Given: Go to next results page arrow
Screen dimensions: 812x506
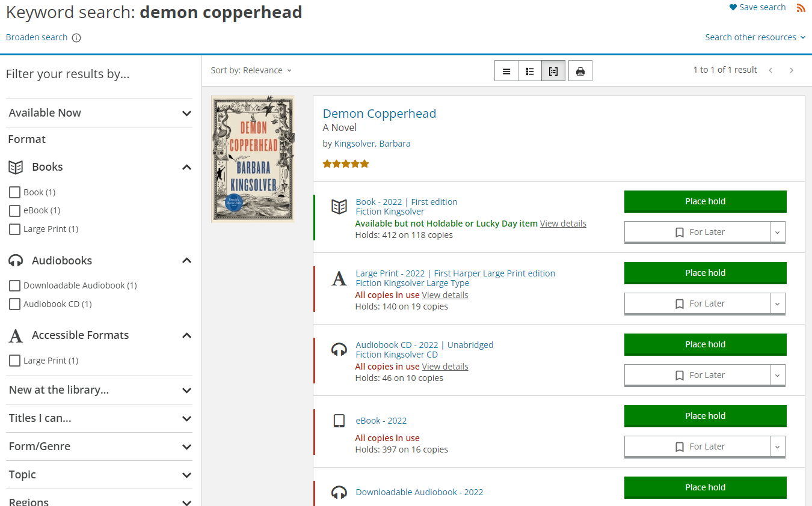Looking at the screenshot, I should click(x=792, y=70).
